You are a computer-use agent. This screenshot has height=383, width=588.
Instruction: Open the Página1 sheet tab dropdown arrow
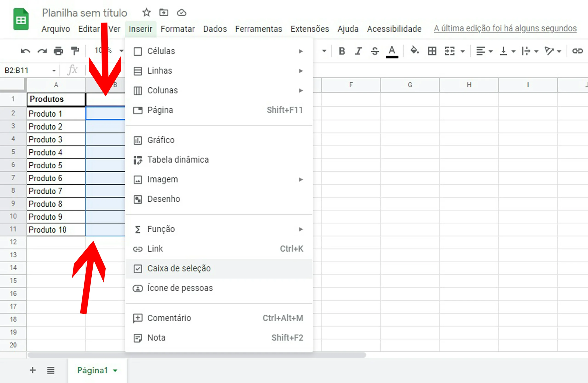[115, 370]
